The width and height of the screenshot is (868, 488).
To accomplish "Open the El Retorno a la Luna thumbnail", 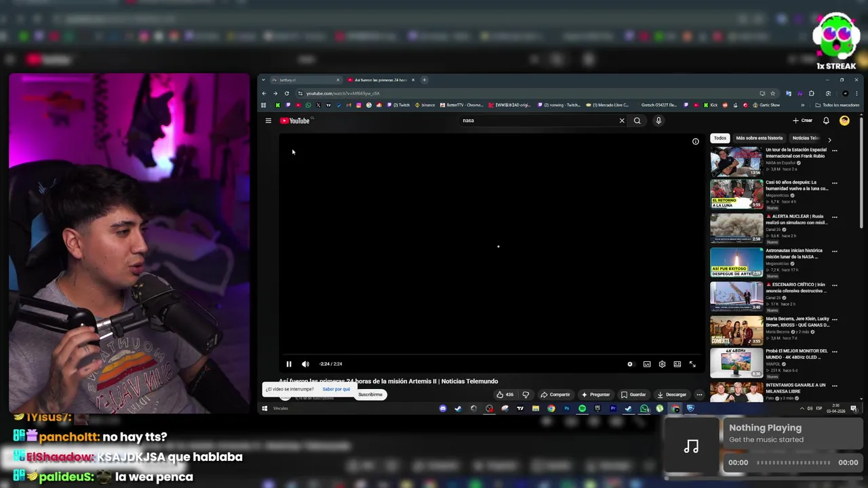I will pos(736,195).
